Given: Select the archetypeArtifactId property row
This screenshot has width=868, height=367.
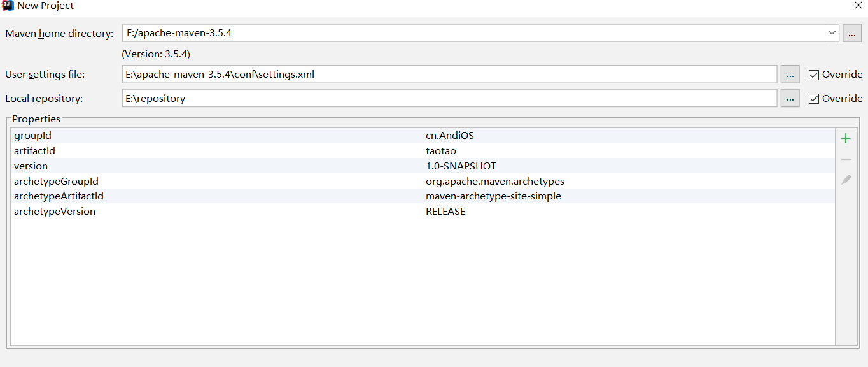Looking at the screenshot, I should (423, 196).
